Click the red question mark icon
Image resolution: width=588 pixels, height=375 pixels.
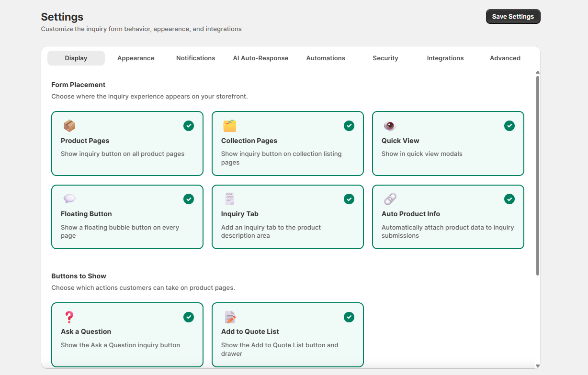(x=69, y=317)
